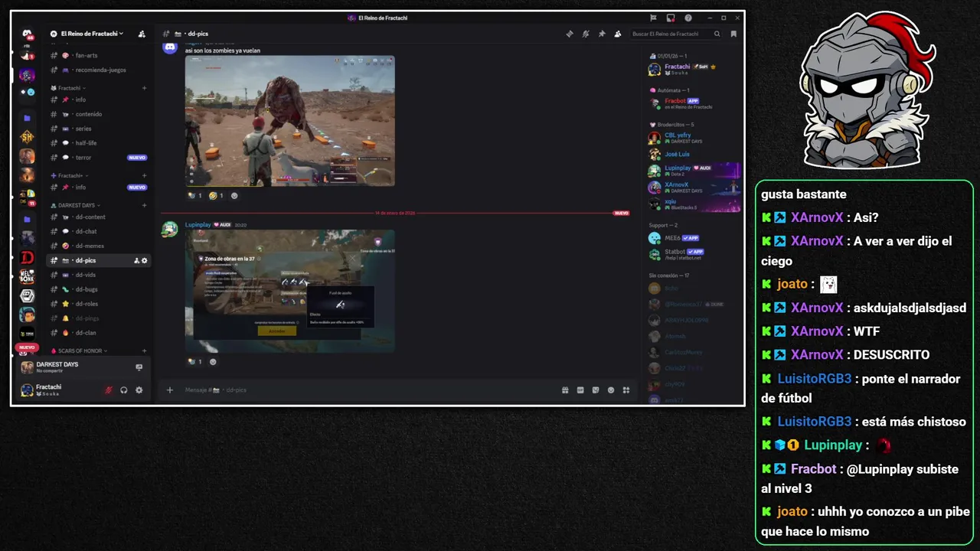980x551 pixels.
Task: Open XArnovX in member list
Action: coord(694,187)
